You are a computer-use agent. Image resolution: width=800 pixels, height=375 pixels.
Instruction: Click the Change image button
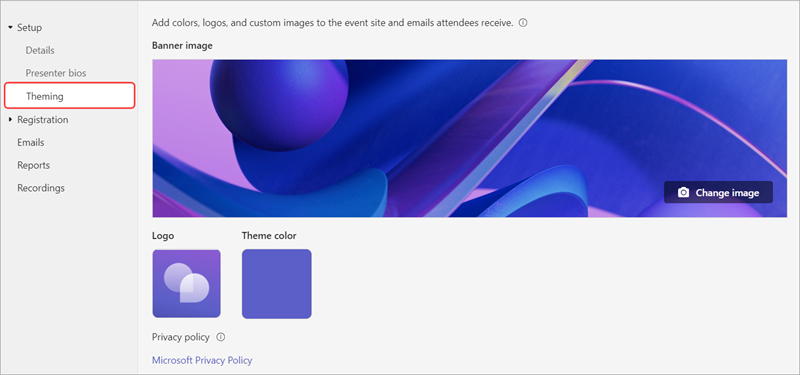tap(718, 192)
